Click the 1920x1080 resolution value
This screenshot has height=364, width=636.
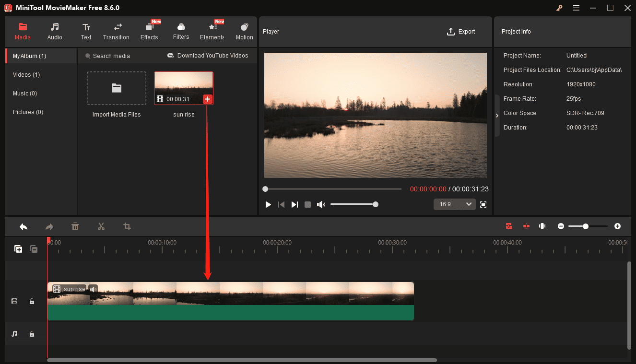[x=581, y=84]
